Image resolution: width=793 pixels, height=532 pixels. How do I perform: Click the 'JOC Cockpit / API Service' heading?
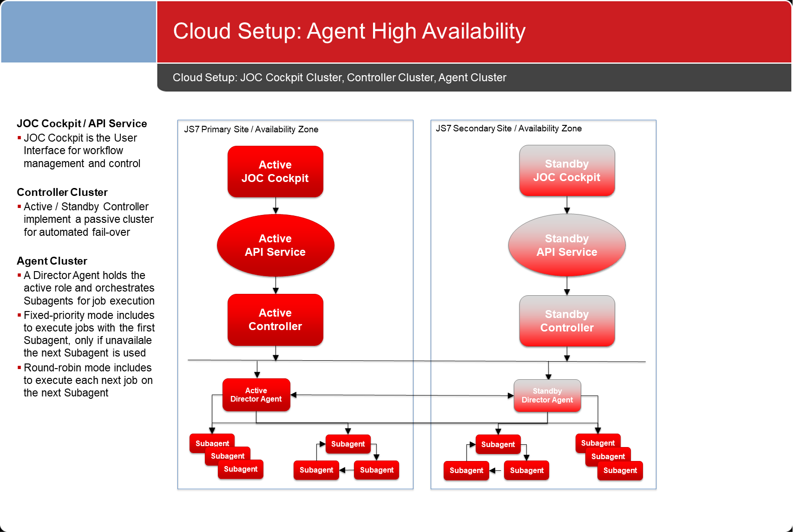(x=82, y=123)
